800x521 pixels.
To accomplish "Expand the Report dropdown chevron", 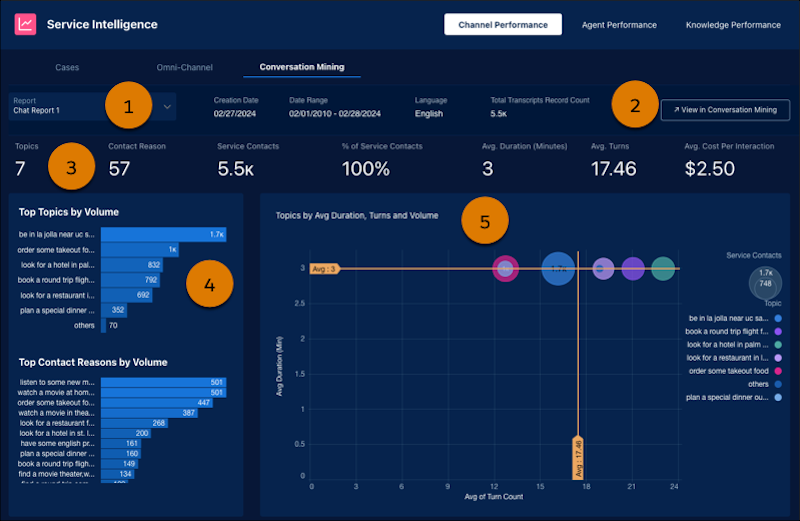I will click(167, 107).
